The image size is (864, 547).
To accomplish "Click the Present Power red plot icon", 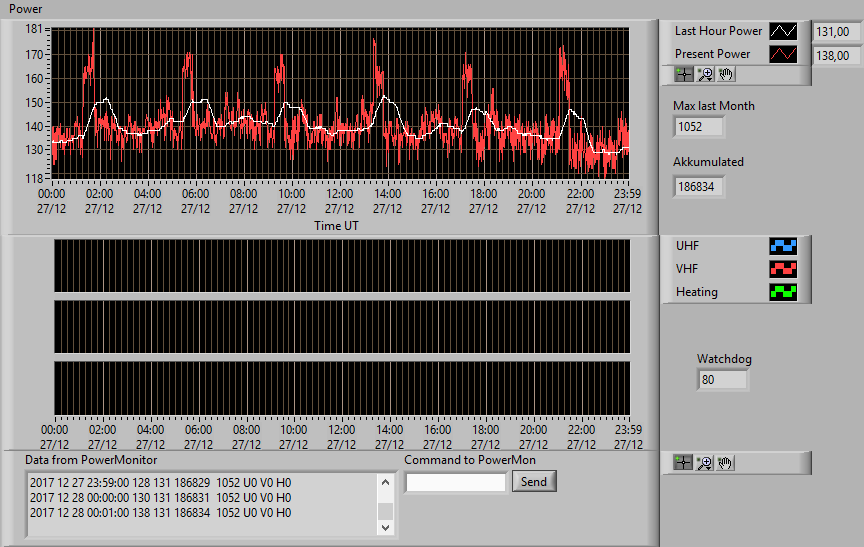I will pyautogui.click(x=783, y=54).
